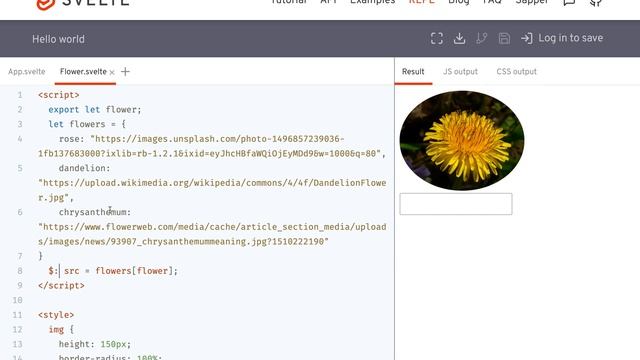Open the API navigation link
640x360 pixels.
tap(328, 2)
